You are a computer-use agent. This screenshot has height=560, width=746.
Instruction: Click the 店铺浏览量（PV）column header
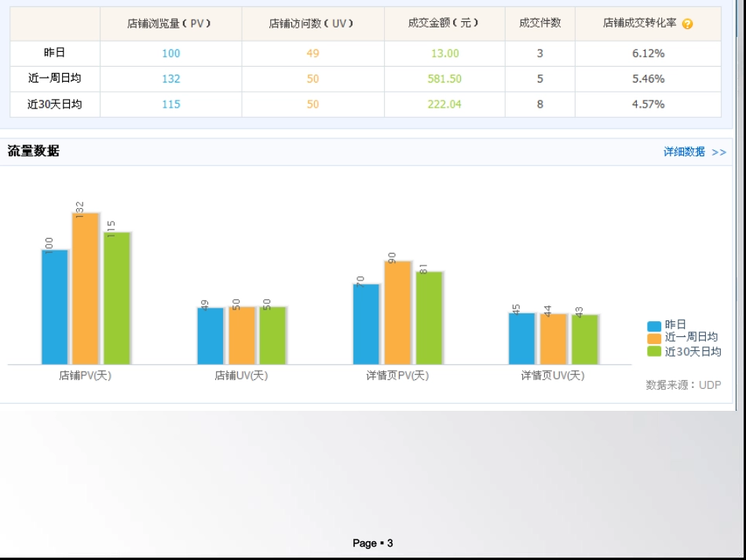click(x=170, y=24)
